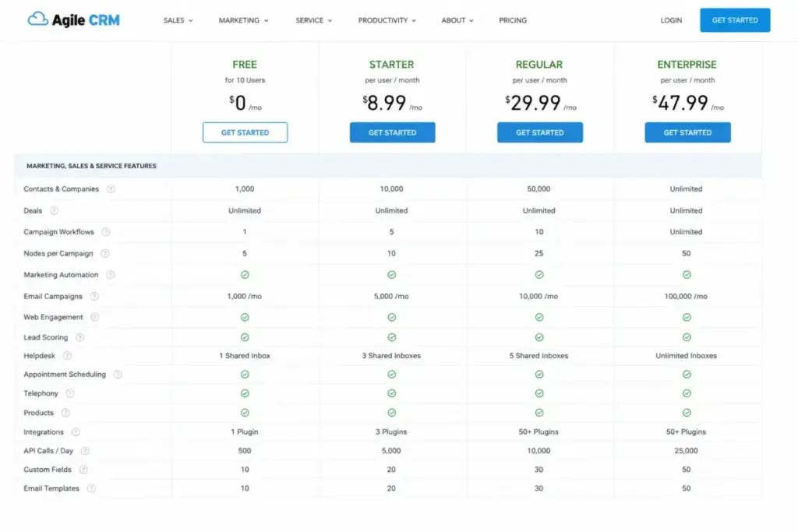Viewport: 798px width, 532px height.
Task: Click Products checkmark in Free column
Action: click(x=245, y=413)
